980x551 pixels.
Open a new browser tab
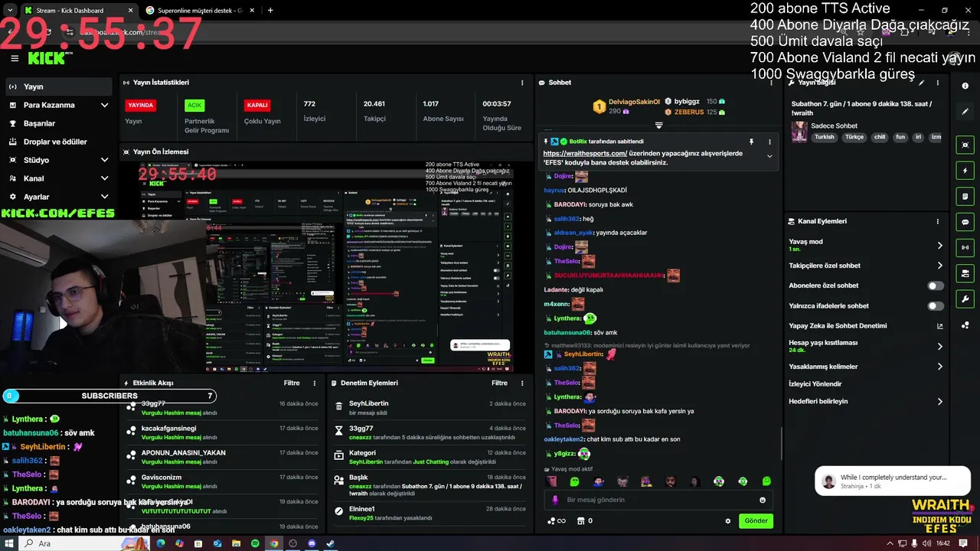(270, 11)
